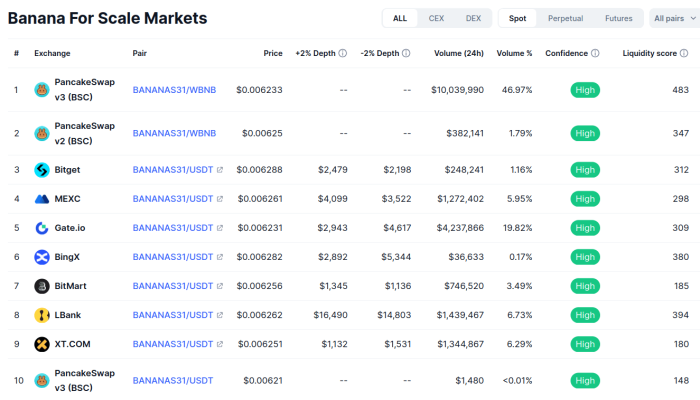Click liquidity score 483
Image resolution: width=700 pixels, height=400 pixels.
[680, 90]
